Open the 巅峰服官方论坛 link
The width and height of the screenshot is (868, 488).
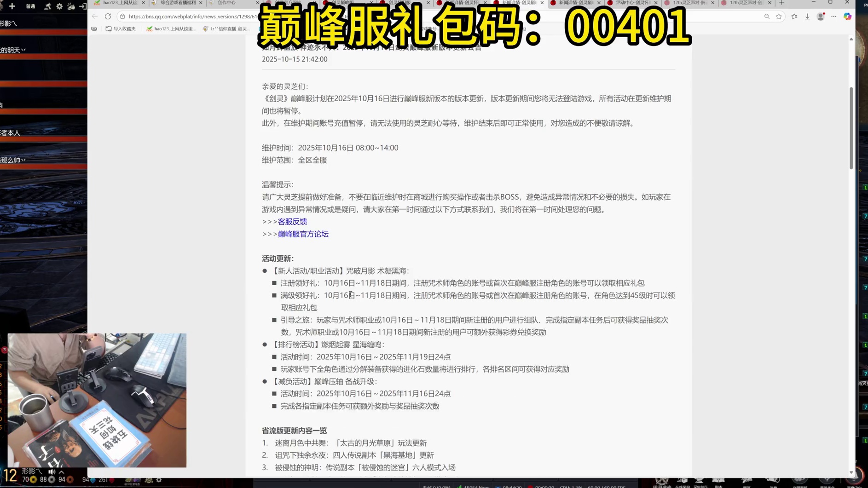(x=303, y=234)
